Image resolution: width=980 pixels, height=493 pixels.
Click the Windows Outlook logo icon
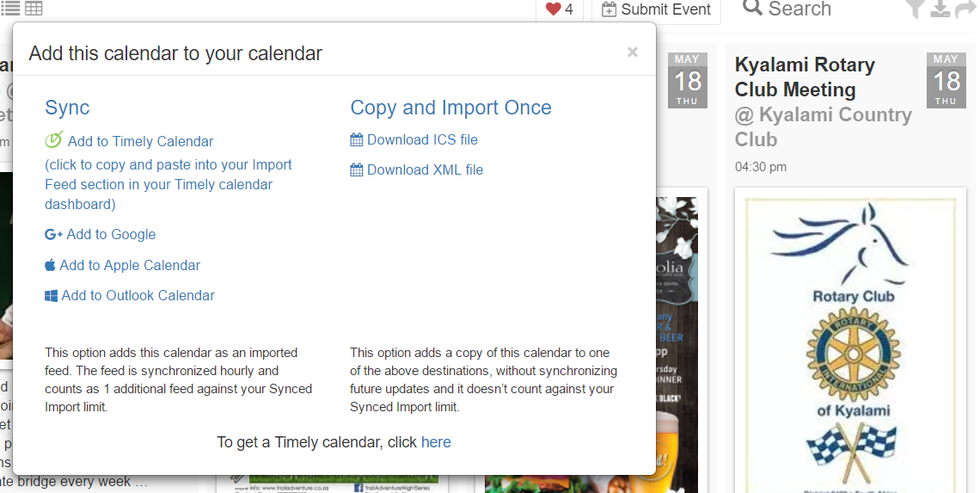click(52, 296)
